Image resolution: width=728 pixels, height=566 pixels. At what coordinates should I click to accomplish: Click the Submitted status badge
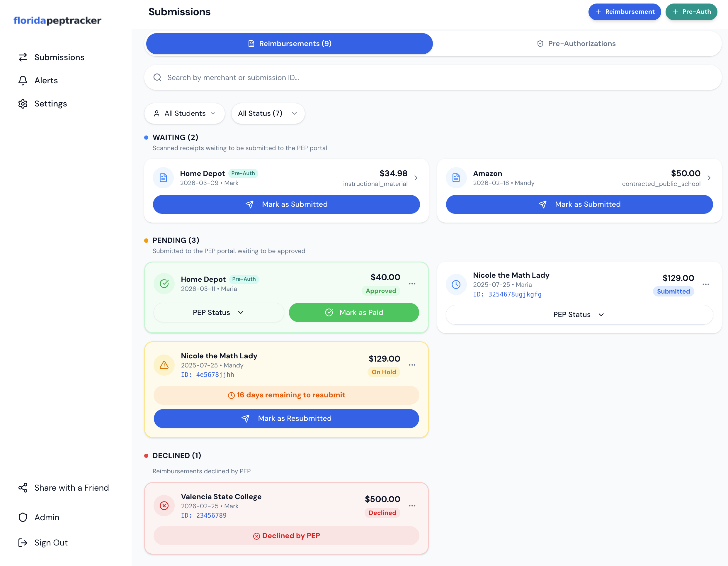pos(673,292)
